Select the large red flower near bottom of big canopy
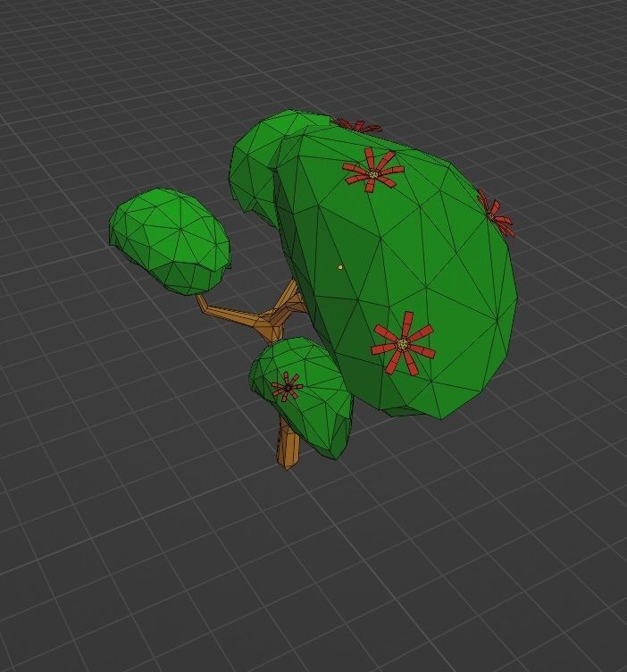This screenshot has height=672, width=627. pos(403,344)
